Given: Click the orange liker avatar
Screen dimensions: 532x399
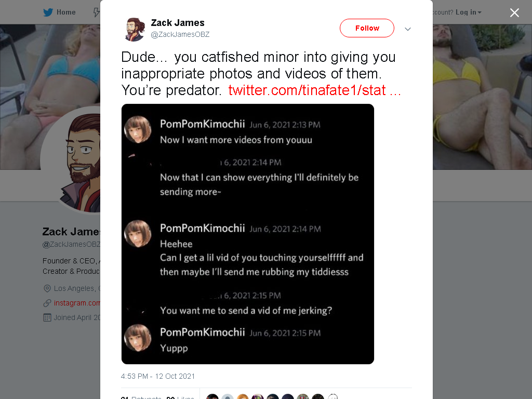Looking at the screenshot, I should (x=243, y=396).
